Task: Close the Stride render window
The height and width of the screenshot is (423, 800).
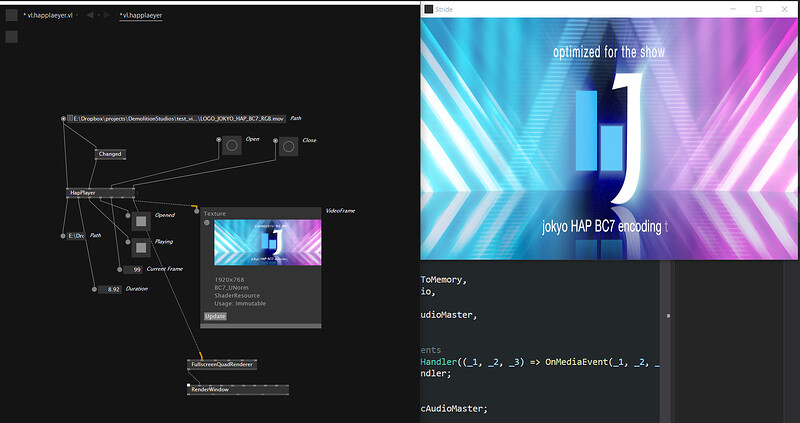Action: (x=785, y=9)
